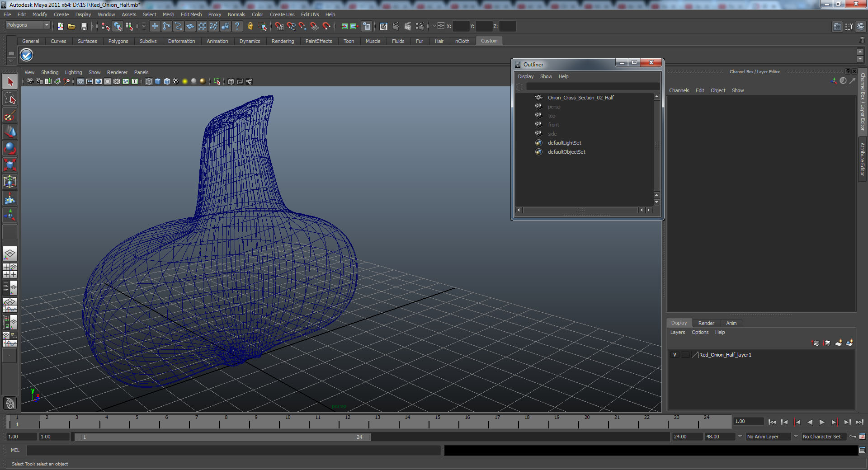Toggle visibility V box of Red_Onion_Half_layer1
This screenshot has width=868, height=470.
675,355
